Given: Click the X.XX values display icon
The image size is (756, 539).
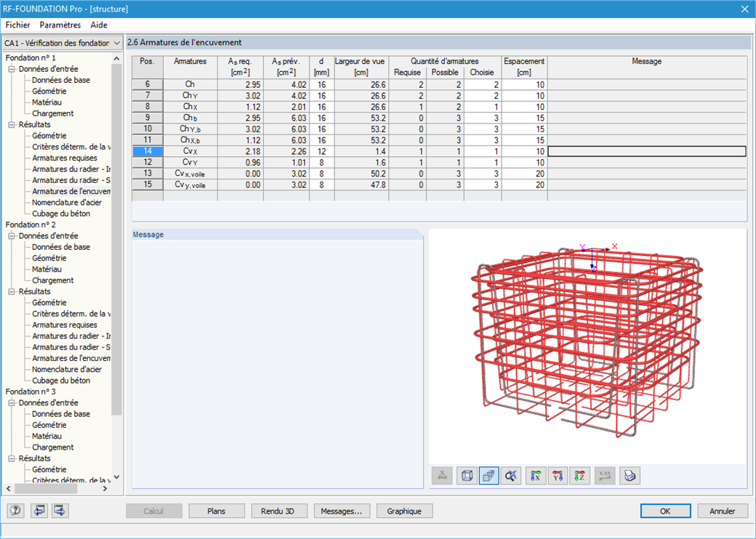Looking at the screenshot, I should (x=605, y=476).
